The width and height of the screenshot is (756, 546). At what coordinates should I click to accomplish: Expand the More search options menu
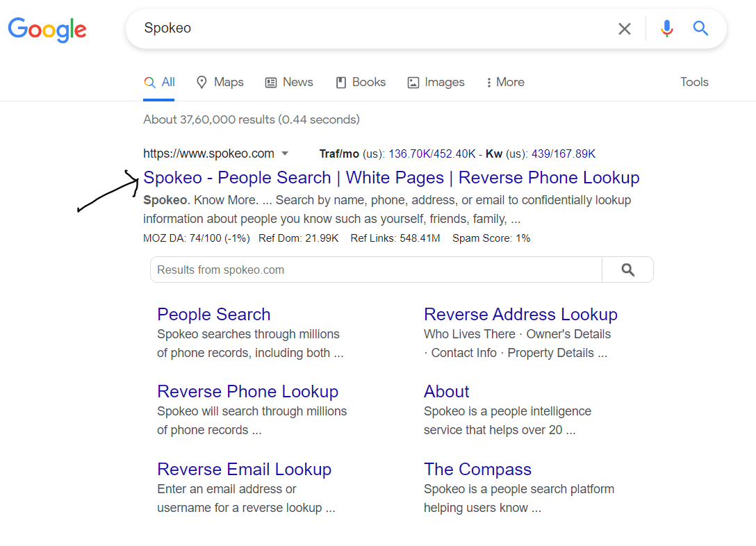[505, 82]
